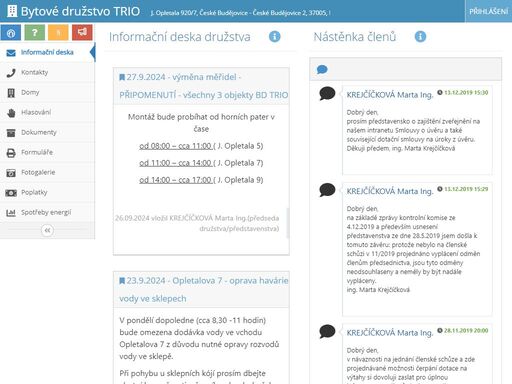Click the blue home icon button
This screenshot has width=512, height=384.
(x=11, y=33)
